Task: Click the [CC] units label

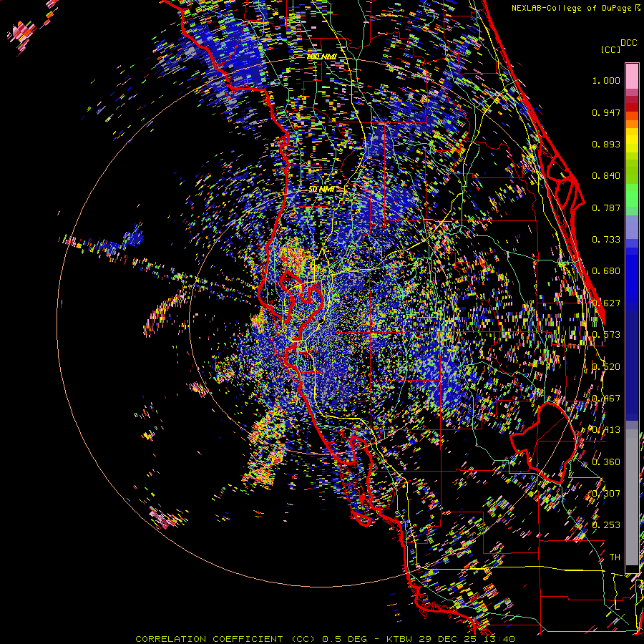Action: coord(611,49)
